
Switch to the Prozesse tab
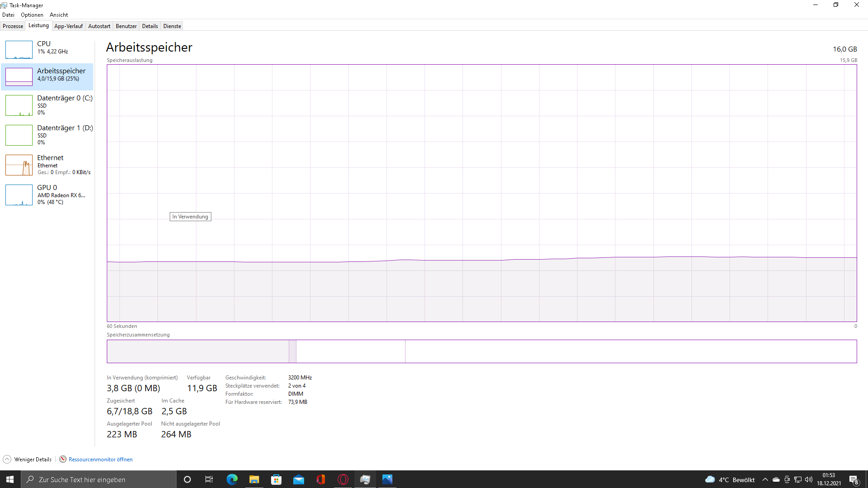[x=13, y=26]
